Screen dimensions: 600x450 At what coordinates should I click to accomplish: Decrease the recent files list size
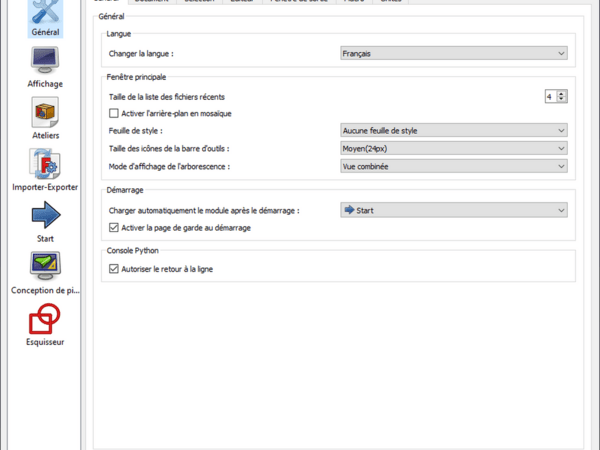tap(563, 100)
